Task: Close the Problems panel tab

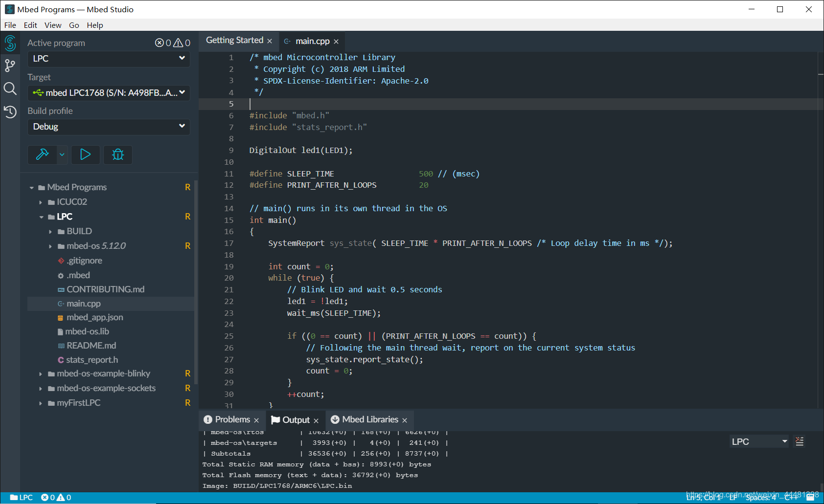Action: click(x=256, y=420)
